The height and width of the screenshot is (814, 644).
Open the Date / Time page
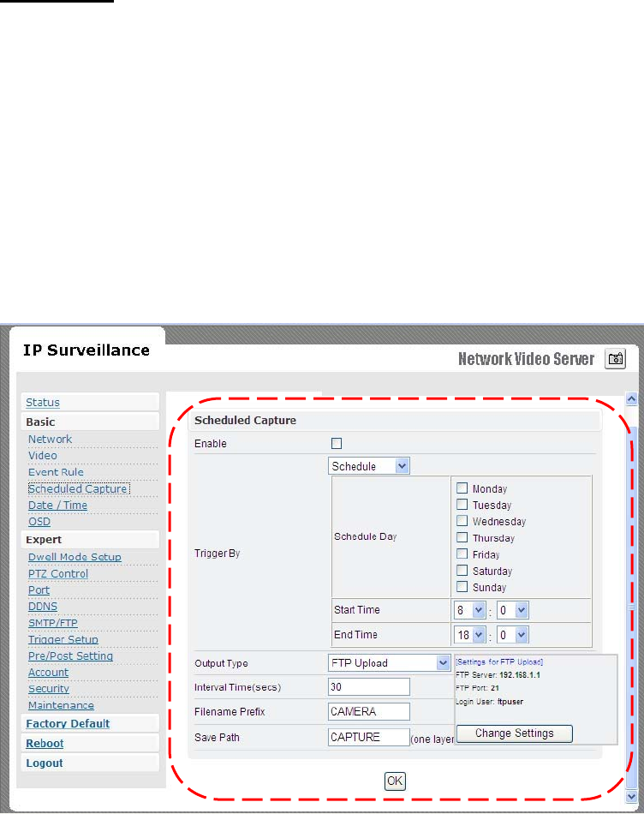click(57, 506)
